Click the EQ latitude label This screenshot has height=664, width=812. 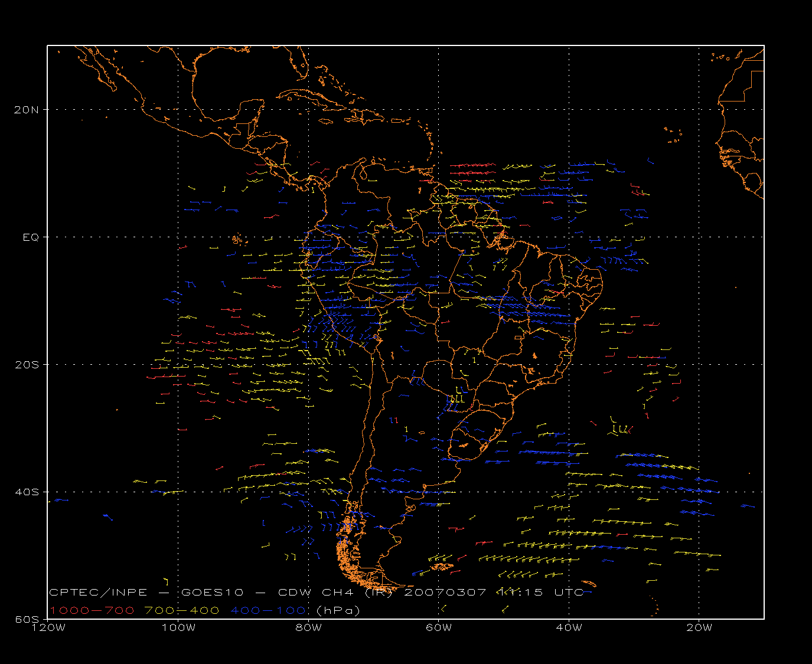click(x=31, y=237)
